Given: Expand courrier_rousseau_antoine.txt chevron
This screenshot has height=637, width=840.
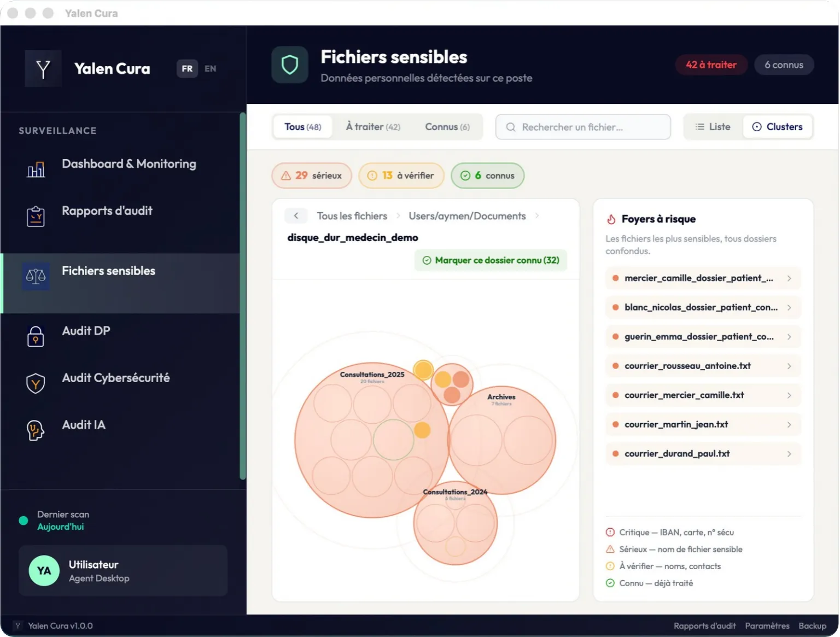Looking at the screenshot, I should (x=789, y=366).
